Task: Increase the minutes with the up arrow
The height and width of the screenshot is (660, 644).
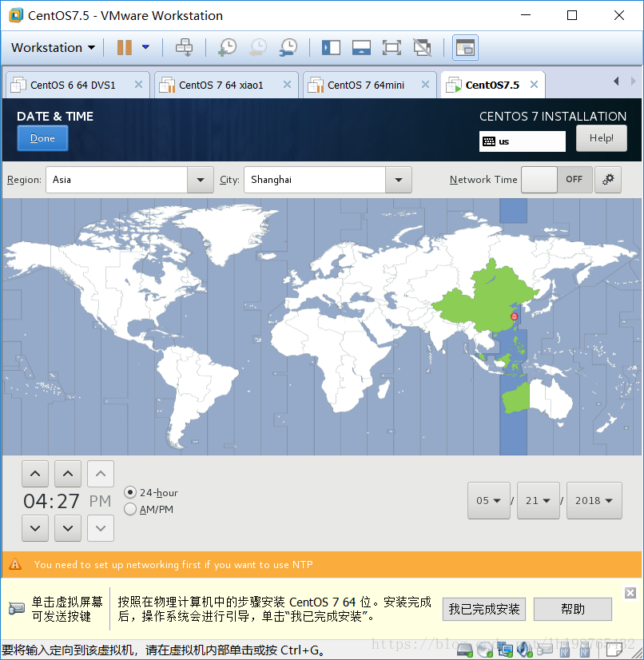Action: click(x=68, y=474)
